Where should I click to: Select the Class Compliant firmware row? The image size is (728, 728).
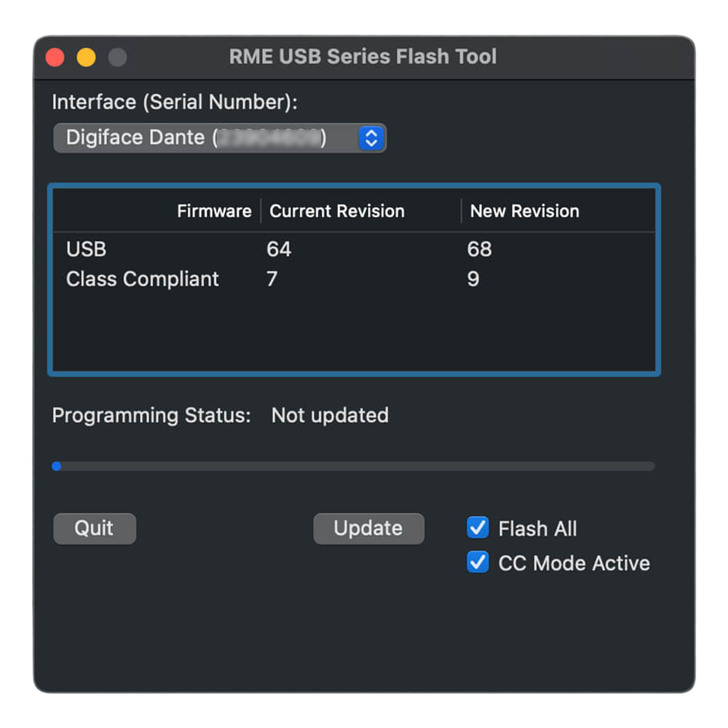tap(143, 279)
